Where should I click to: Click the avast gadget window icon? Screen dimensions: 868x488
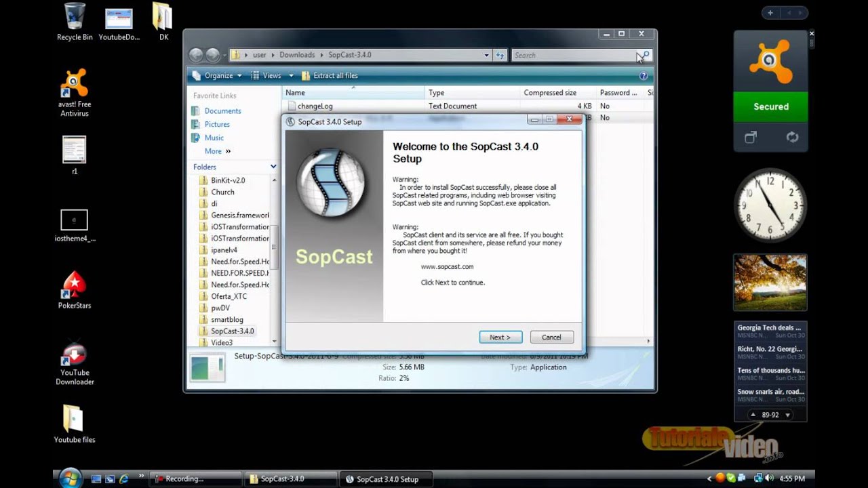pyautogui.click(x=750, y=138)
